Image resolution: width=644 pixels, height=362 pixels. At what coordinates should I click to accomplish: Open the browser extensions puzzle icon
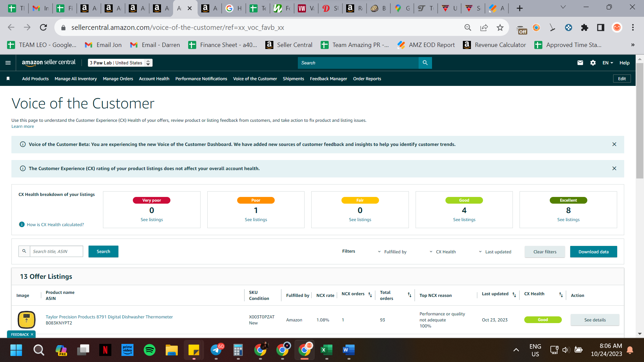tap(585, 28)
